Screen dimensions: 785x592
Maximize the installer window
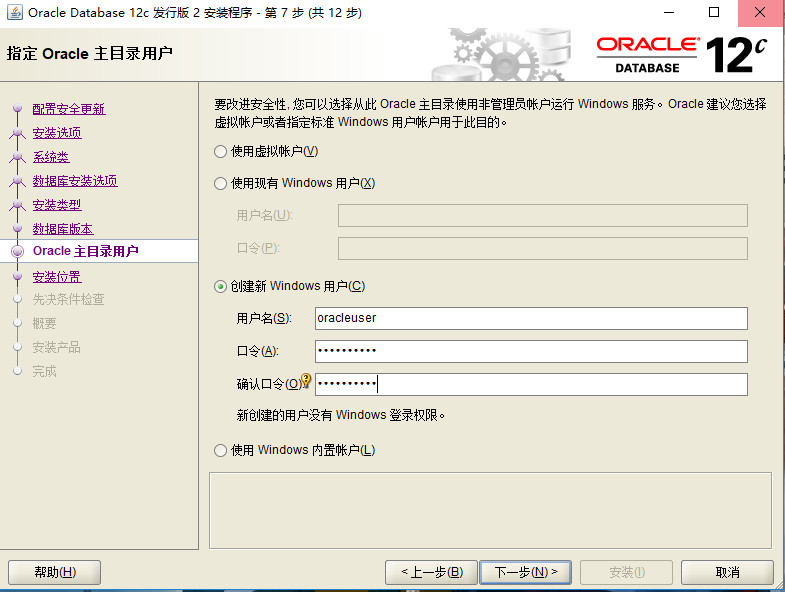714,13
